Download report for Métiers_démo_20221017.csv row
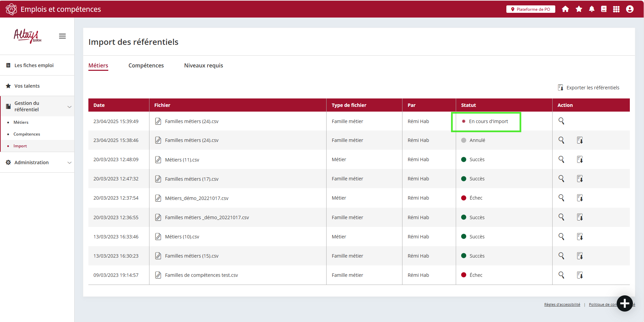Image resolution: width=644 pixels, height=322 pixels. (x=580, y=198)
